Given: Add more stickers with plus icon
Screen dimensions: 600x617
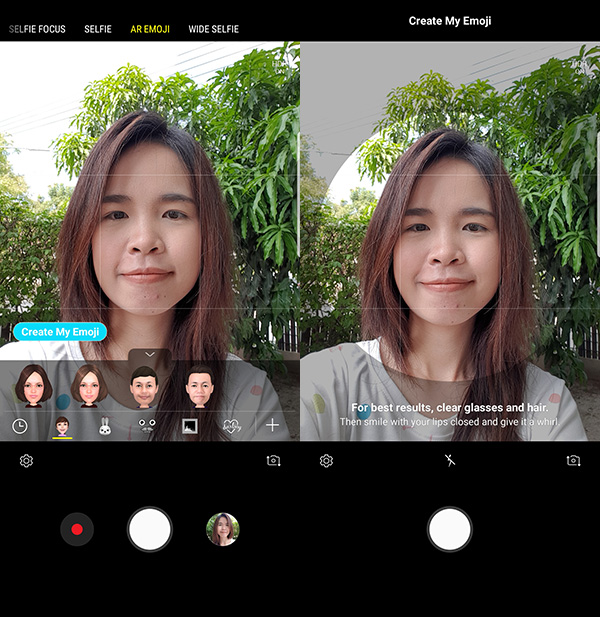Looking at the screenshot, I should [x=272, y=425].
